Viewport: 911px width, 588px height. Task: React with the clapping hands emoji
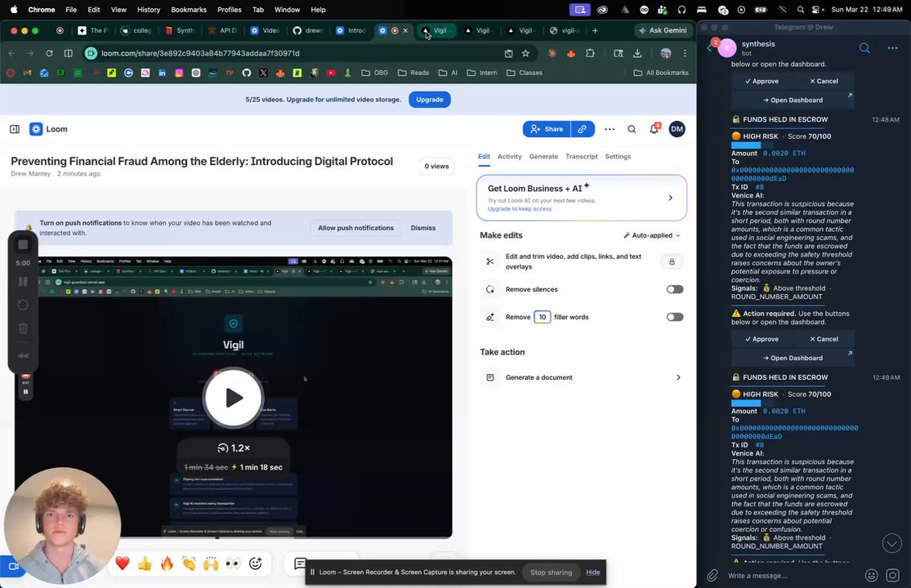coord(189,563)
